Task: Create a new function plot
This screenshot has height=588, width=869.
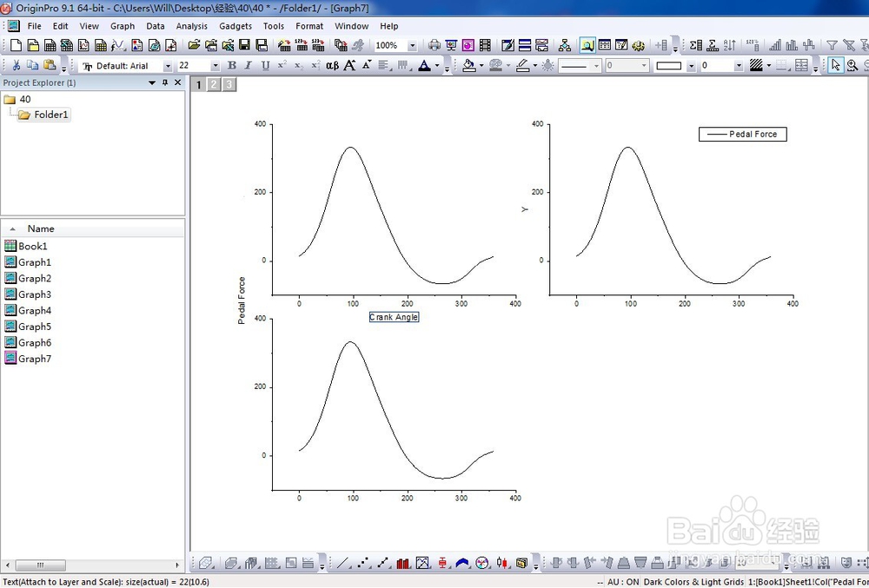Action: (x=118, y=45)
